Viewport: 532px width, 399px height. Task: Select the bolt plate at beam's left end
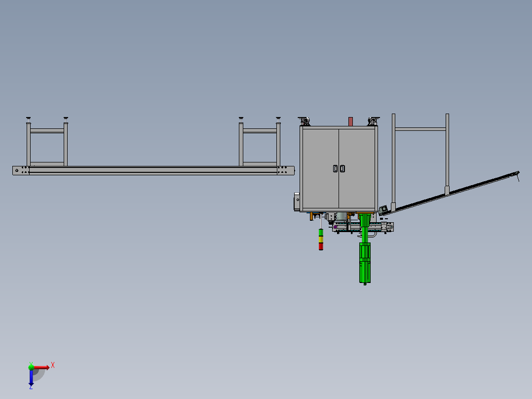click(x=21, y=170)
